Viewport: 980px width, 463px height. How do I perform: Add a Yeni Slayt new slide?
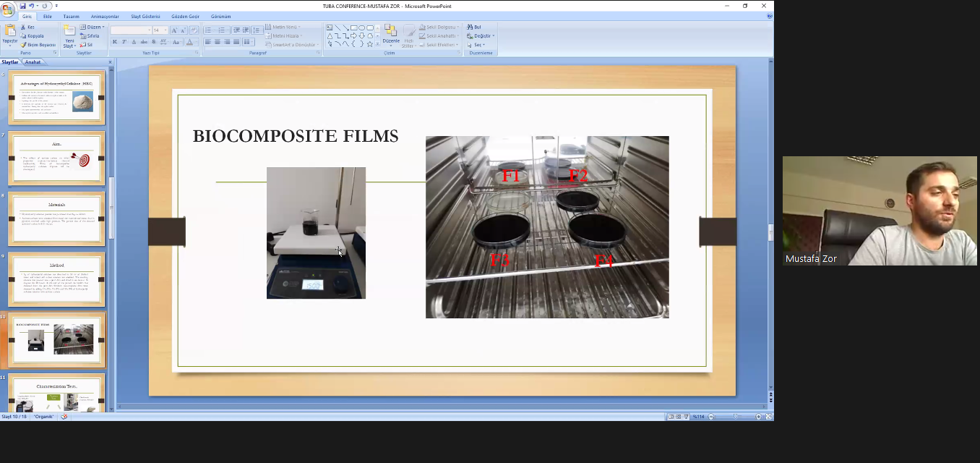(x=69, y=35)
